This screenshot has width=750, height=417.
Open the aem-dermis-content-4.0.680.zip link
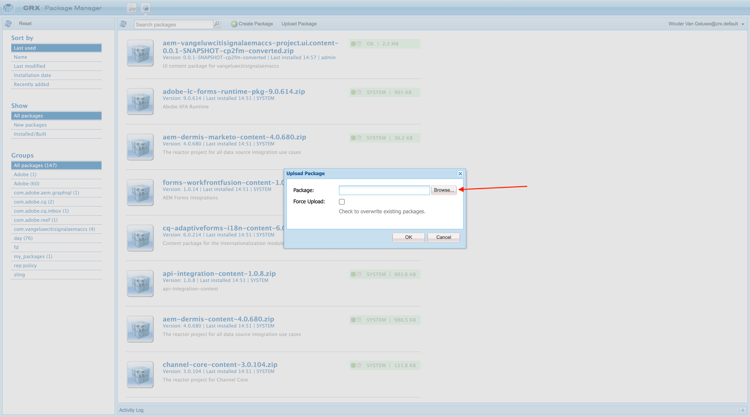(218, 319)
